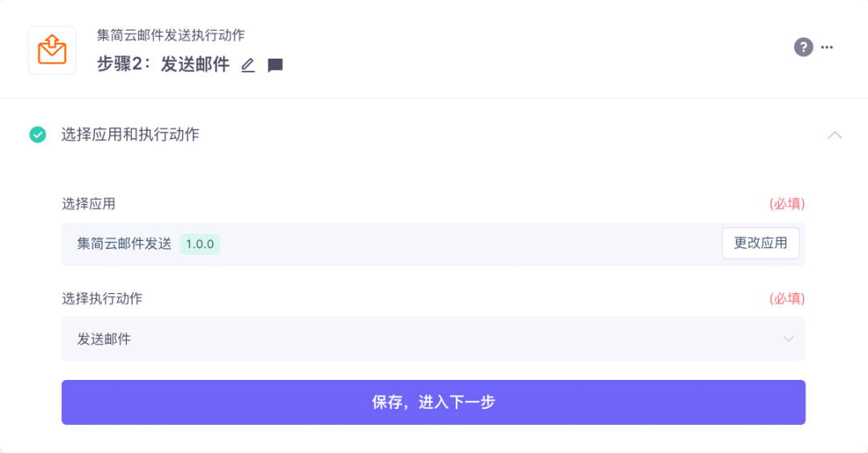The height and width of the screenshot is (453, 868).
Task: Click the 1.0.0 version badge
Action: point(200,244)
